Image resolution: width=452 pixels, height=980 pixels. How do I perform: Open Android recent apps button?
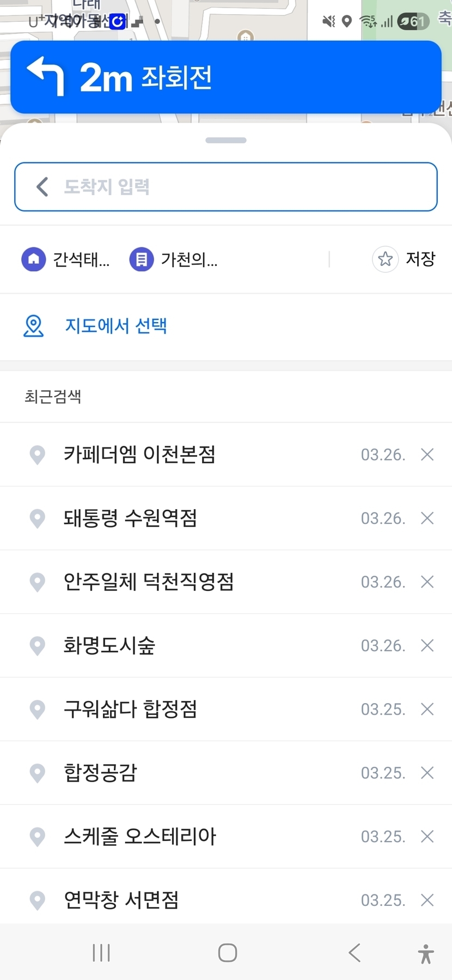point(101,953)
